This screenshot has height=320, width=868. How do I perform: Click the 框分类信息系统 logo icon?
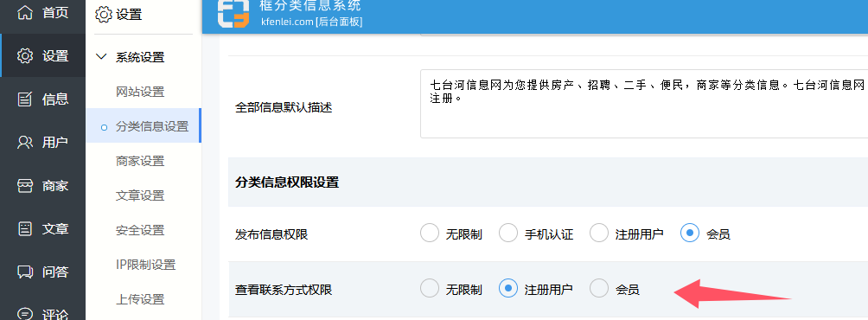[233, 13]
